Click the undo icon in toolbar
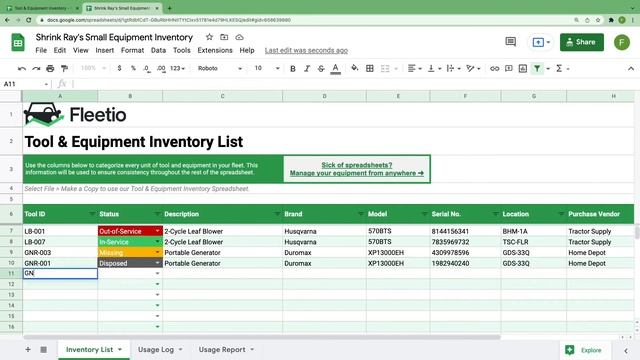The width and height of the screenshot is (640, 360). 22,69
